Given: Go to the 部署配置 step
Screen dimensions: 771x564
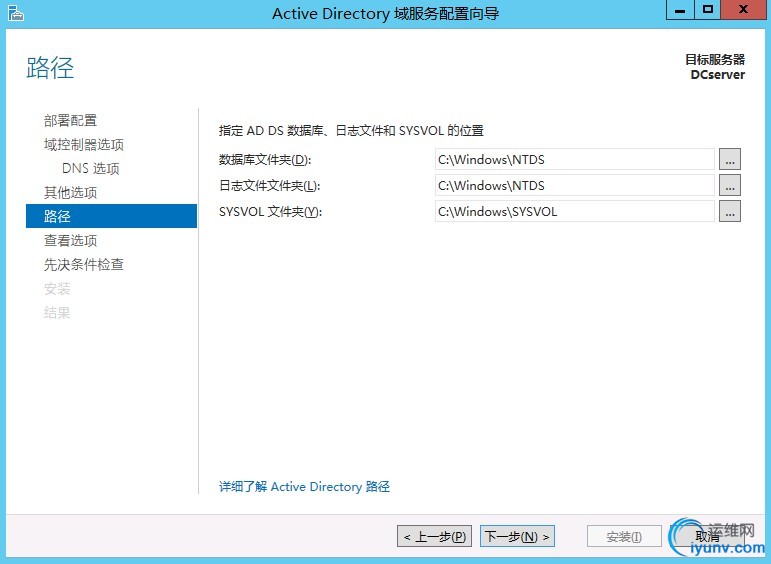Looking at the screenshot, I should click(70, 120).
